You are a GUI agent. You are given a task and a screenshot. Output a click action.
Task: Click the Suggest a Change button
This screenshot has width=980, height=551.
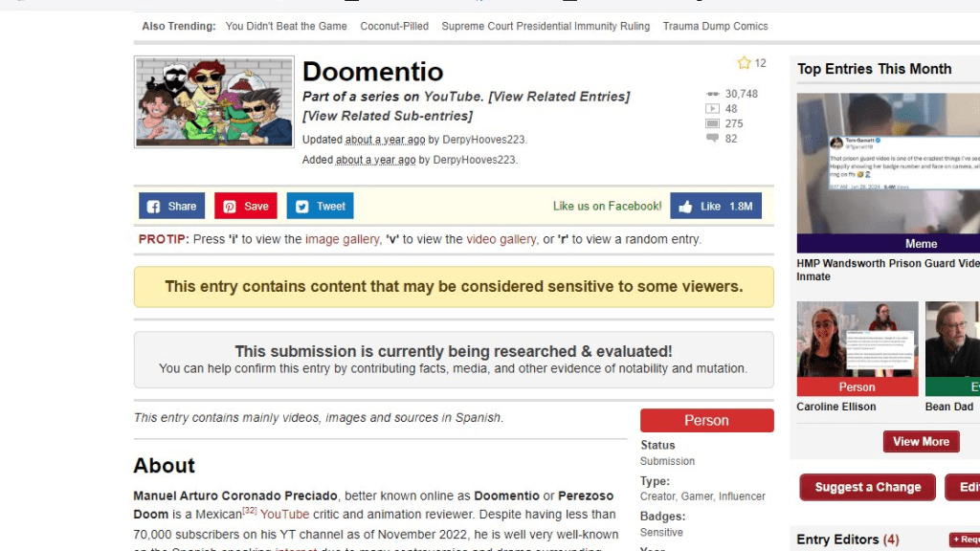pyautogui.click(x=867, y=487)
